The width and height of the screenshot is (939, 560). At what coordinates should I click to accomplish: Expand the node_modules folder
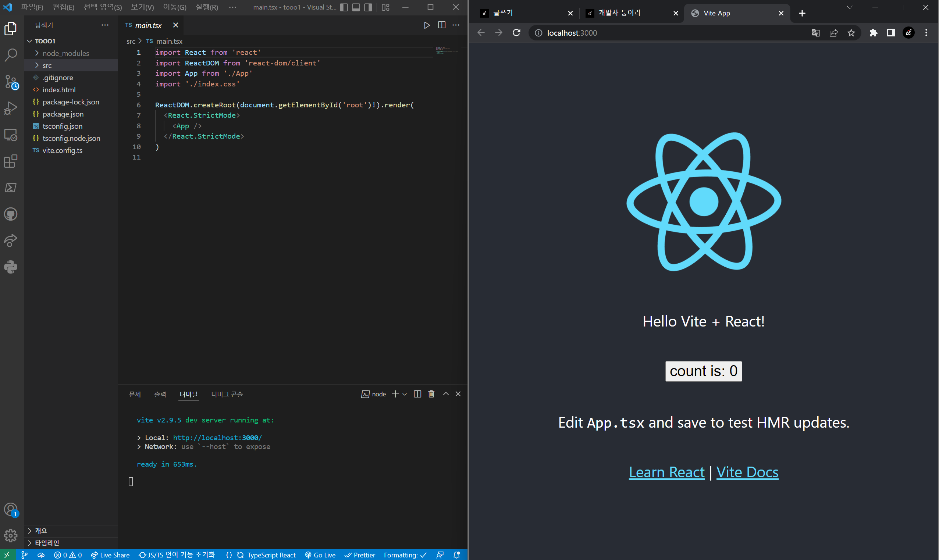66,53
